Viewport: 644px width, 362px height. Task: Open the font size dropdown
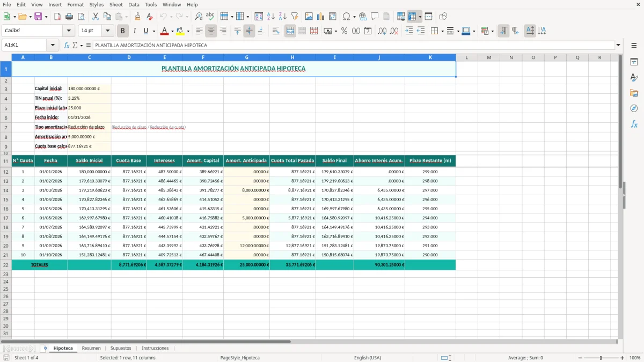(x=108, y=31)
